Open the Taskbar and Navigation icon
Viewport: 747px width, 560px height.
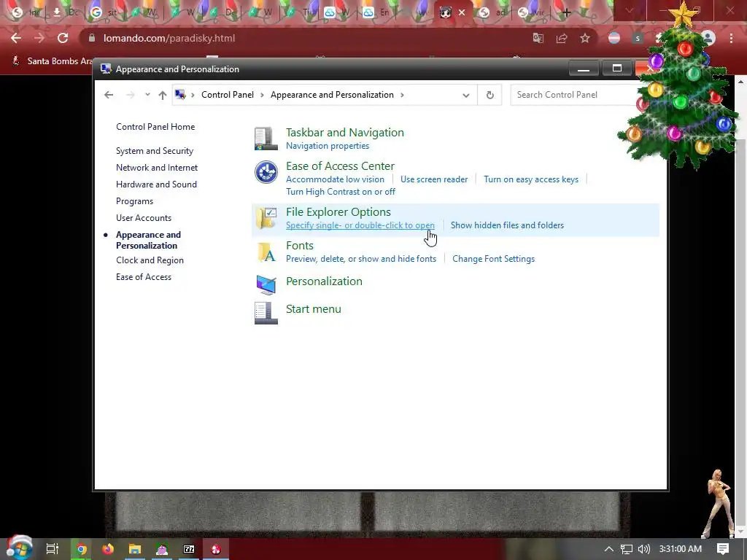coord(266,139)
